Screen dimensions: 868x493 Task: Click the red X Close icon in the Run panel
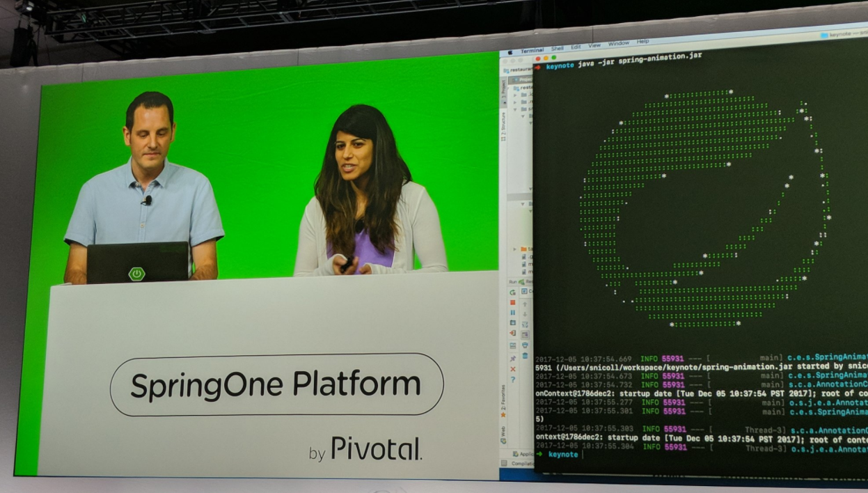(x=513, y=369)
